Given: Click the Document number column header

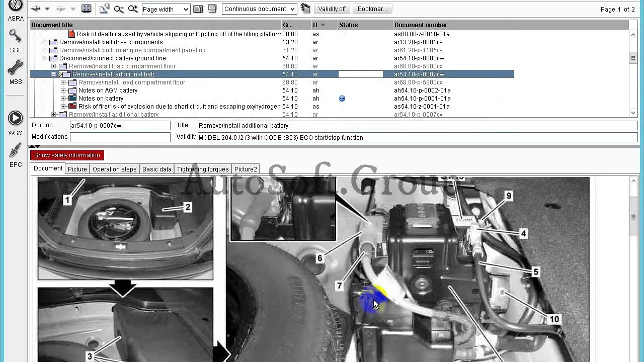Looking at the screenshot, I should tap(453, 25).
